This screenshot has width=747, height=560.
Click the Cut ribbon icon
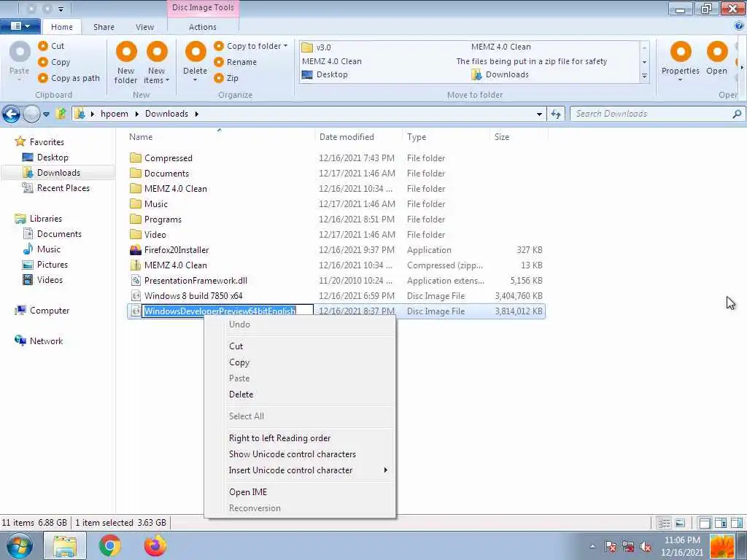point(43,46)
